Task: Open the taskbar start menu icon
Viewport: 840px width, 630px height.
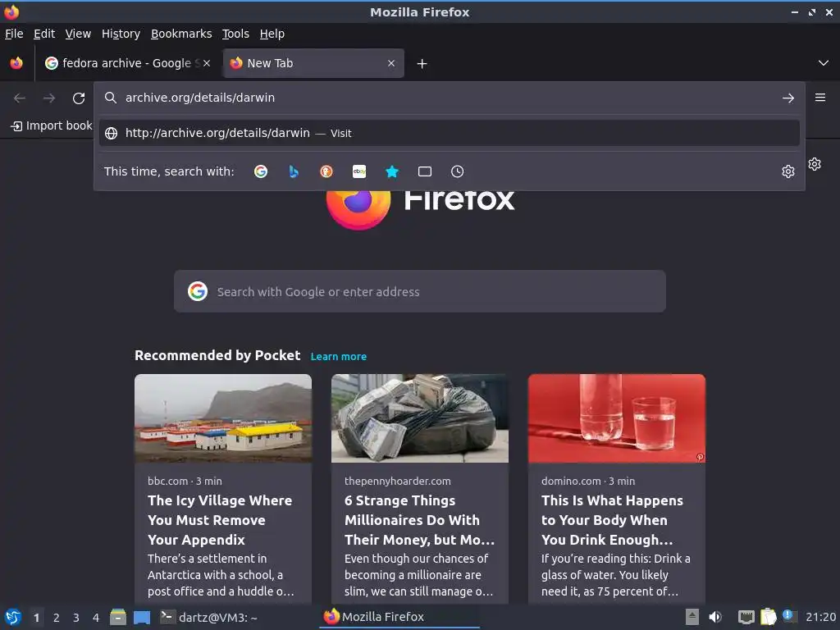Action: (x=13, y=617)
